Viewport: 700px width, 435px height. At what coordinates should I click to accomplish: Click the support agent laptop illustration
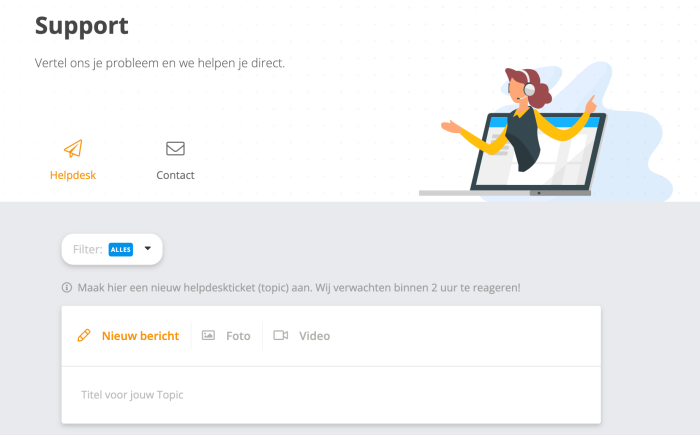[x=547, y=132]
